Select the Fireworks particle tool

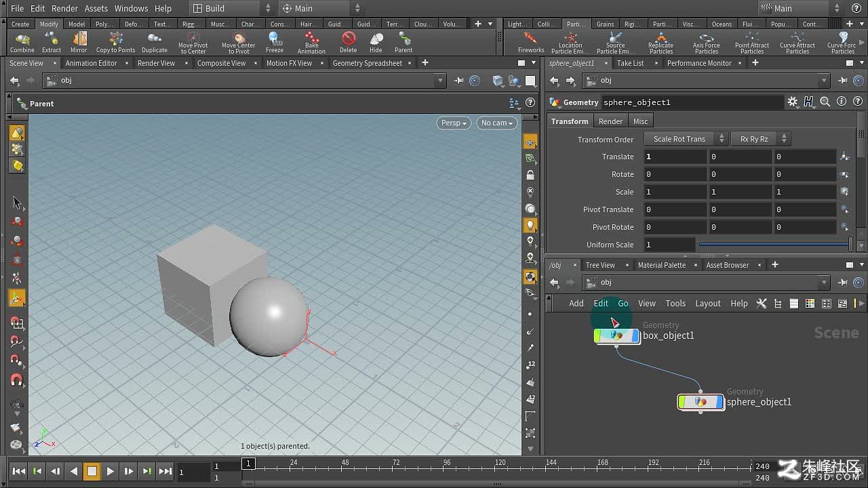[x=531, y=42]
